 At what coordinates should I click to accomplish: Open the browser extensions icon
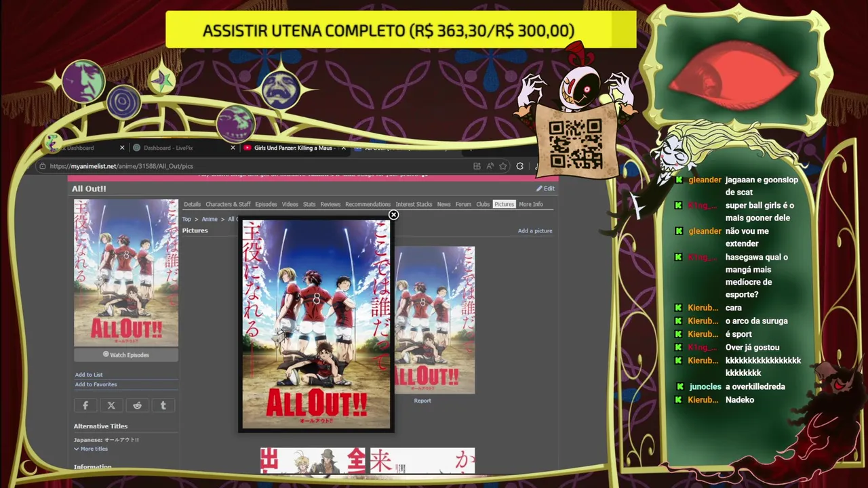pyautogui.click(x=519, y=166)
